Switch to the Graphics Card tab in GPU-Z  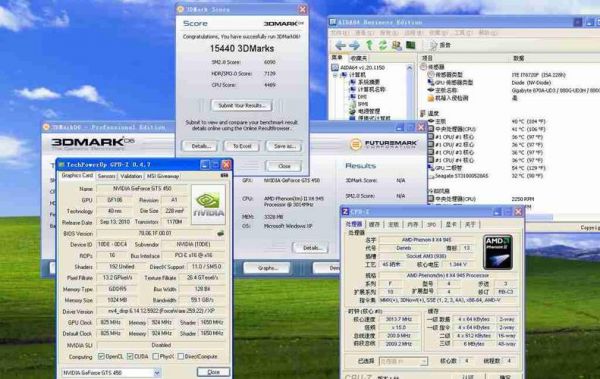click(77, 175)
